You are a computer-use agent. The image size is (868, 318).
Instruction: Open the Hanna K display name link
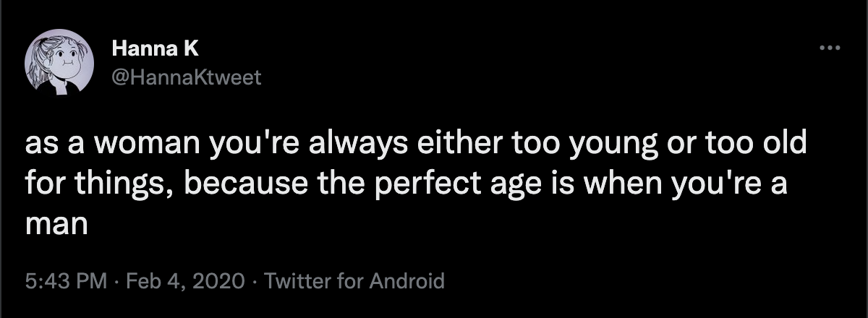156,50
